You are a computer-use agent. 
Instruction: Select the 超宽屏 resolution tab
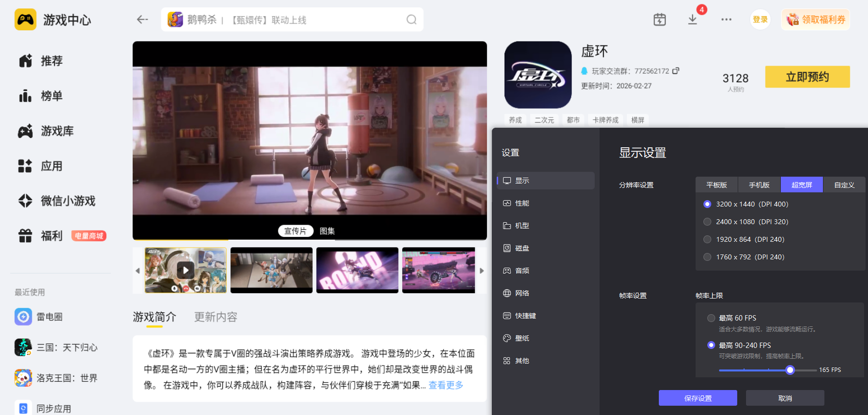coord(802,185)
